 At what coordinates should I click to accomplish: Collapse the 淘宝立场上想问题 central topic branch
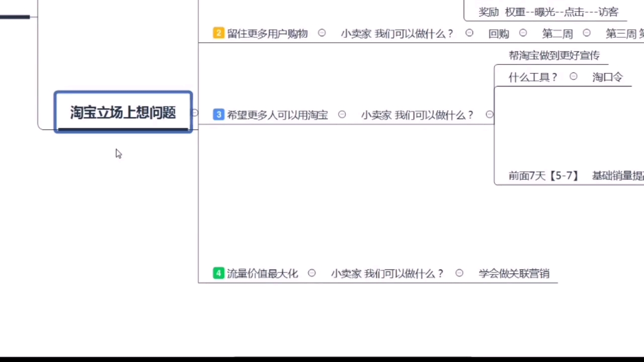pyautogui.click(x=195, y=113)
